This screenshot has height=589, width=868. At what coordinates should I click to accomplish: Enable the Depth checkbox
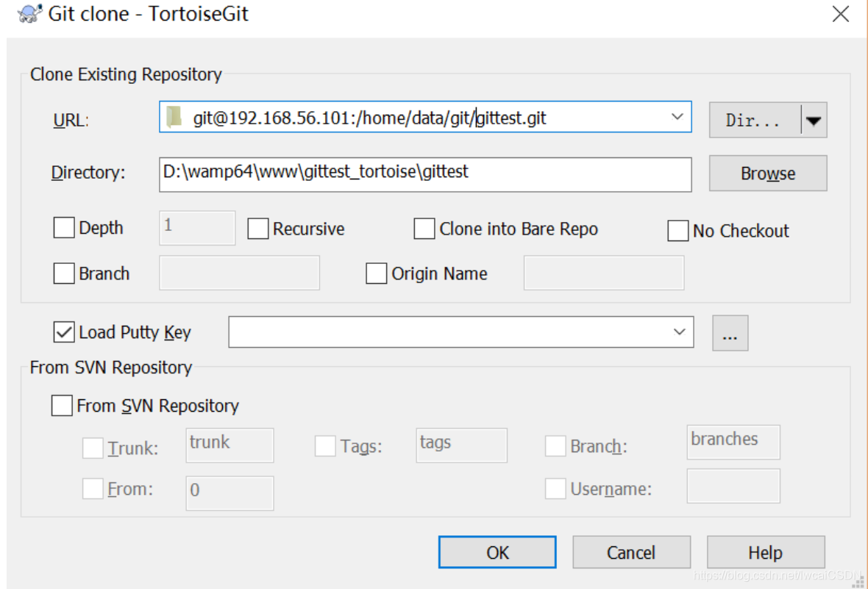click(x=64, y=227)
